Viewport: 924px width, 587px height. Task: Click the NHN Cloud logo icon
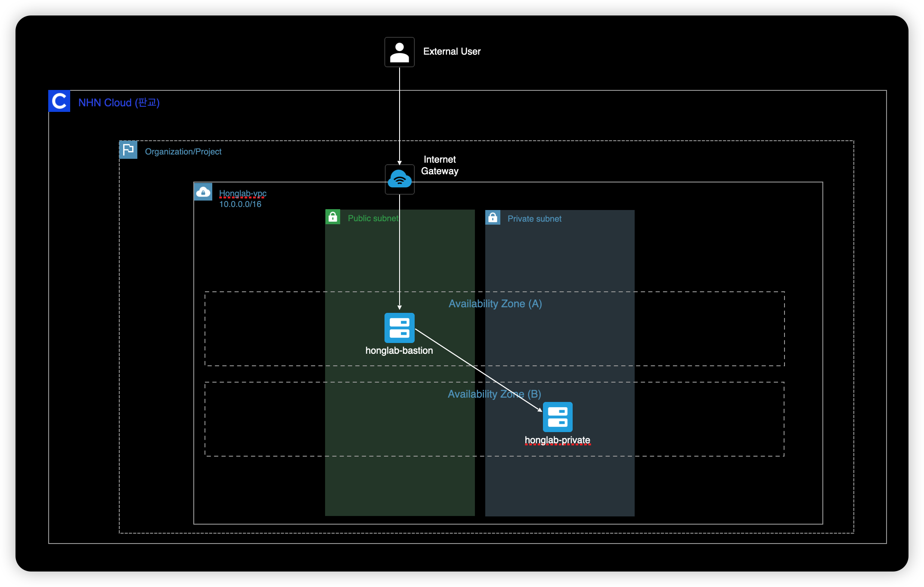pyautogui.click(x=59, y=101)
